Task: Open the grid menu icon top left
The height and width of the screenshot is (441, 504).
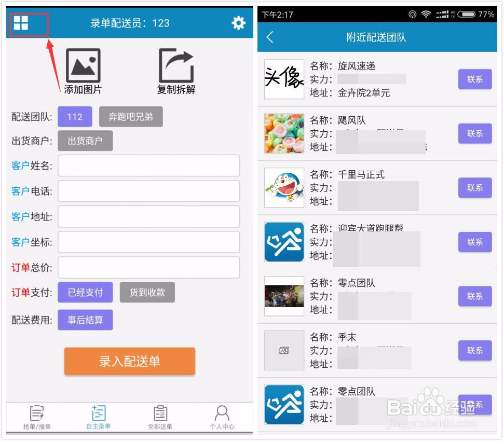Action: point(29,23)
